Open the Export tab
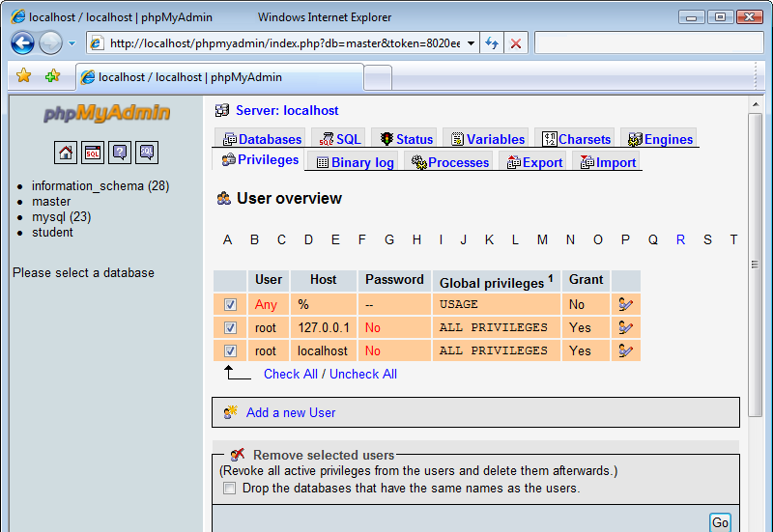This screenshot has width=773, height=532. [534, 162]
